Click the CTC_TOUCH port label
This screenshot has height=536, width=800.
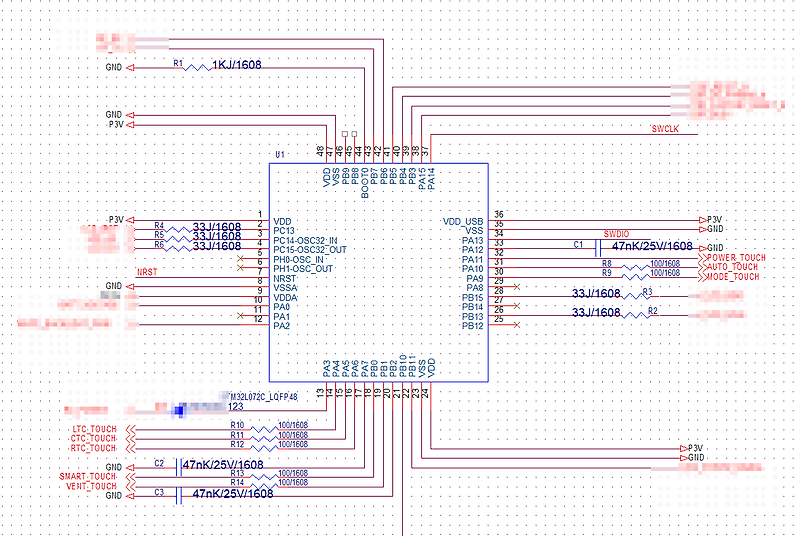tap(93, 439)
